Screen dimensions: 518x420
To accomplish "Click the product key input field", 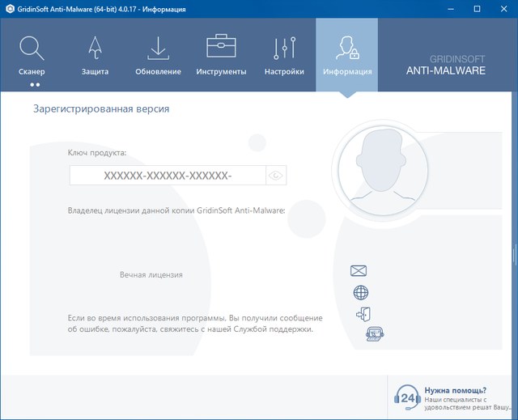I will click(x=168, y=176).
